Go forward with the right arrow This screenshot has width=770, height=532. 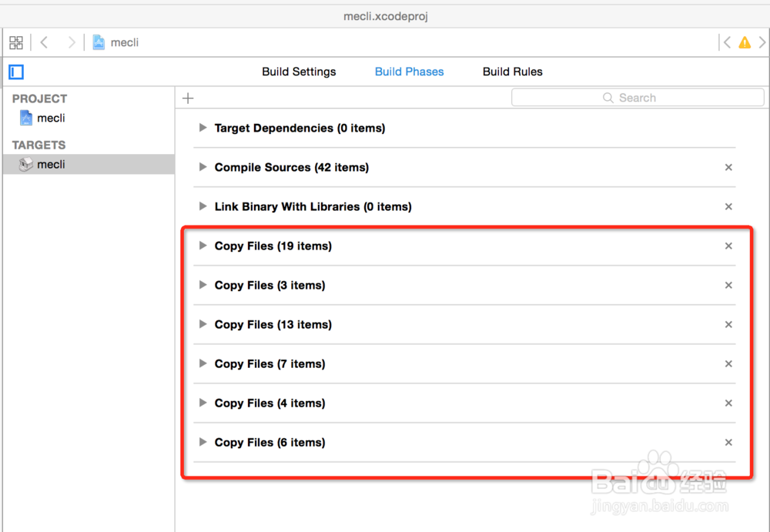tap(72, 42)
